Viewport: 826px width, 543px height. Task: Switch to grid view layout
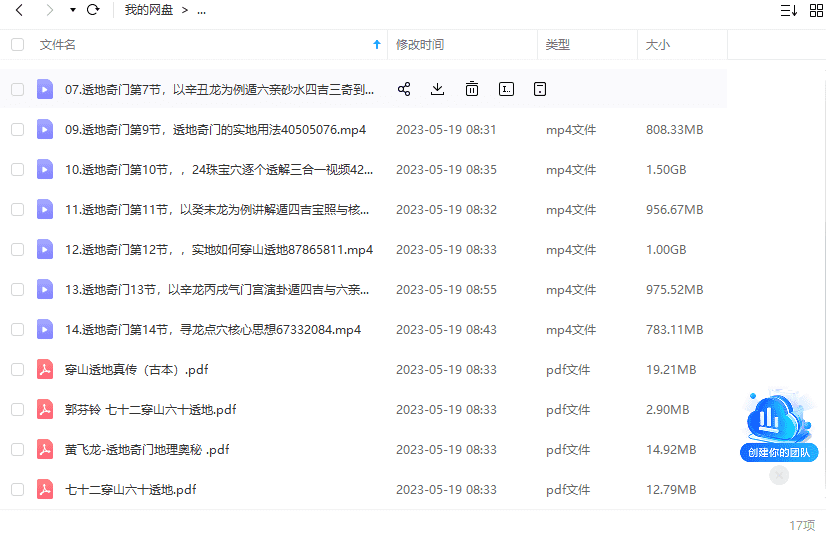(x=815, y=10)
